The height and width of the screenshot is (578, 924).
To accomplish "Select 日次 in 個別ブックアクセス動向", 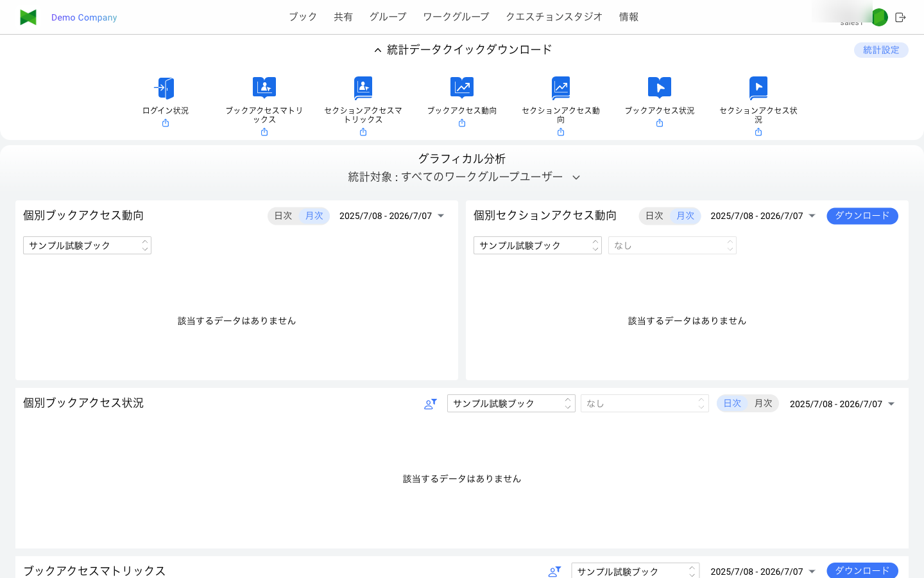I will (x=283, y=216).
